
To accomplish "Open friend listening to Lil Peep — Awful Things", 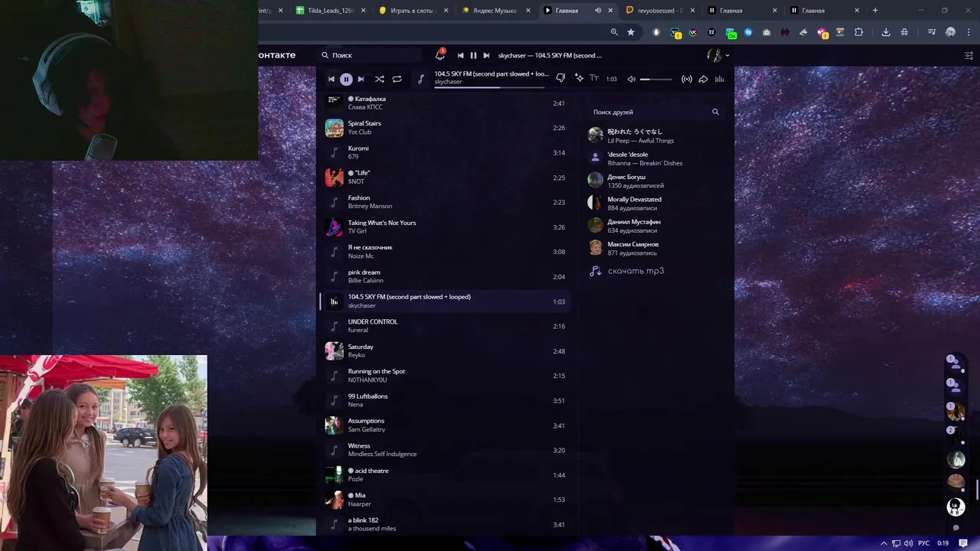I will 655,135.
